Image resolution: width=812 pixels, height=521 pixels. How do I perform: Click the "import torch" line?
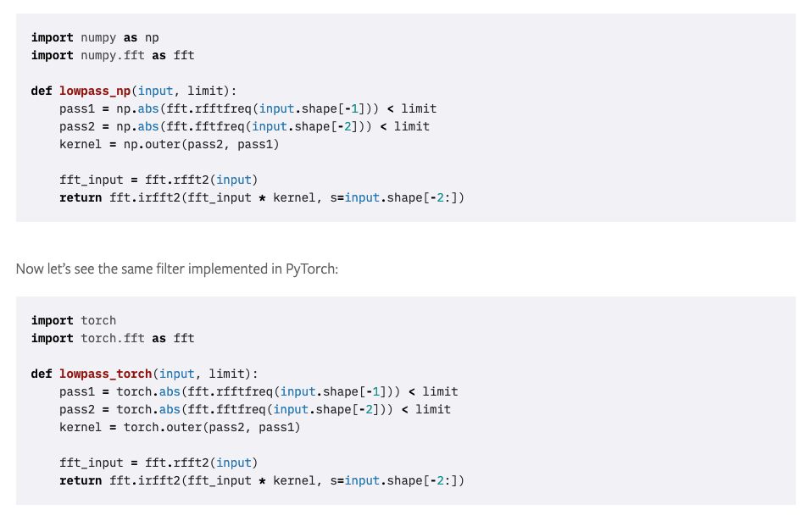[74, 320]
